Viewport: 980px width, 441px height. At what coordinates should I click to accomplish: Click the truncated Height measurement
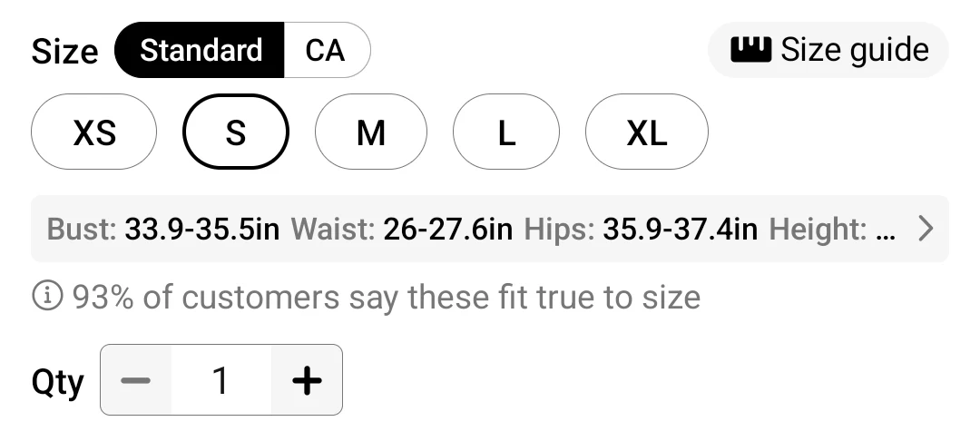click(830, 229)
